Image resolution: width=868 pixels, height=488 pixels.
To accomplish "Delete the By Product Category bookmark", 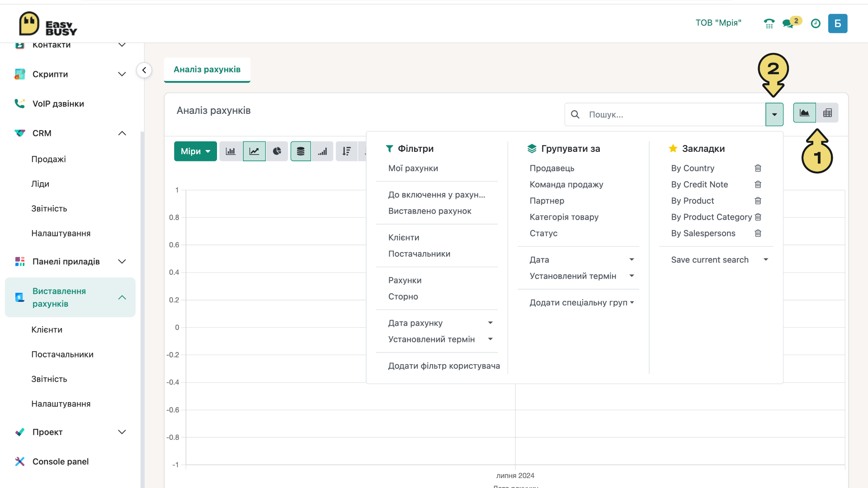I will tap(758, 217).
